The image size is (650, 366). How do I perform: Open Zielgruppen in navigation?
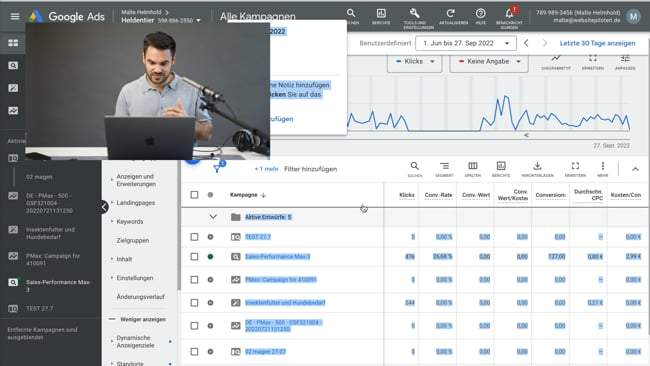click(x=133, y=240)
